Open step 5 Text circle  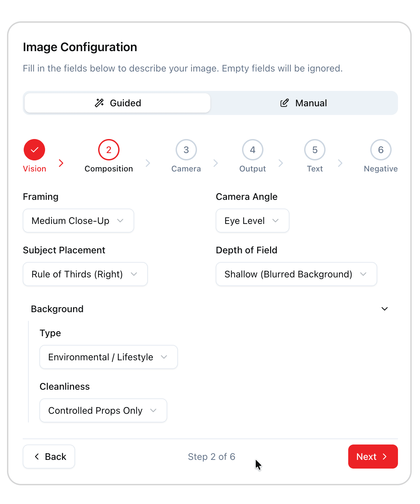[x=314, y=150]
